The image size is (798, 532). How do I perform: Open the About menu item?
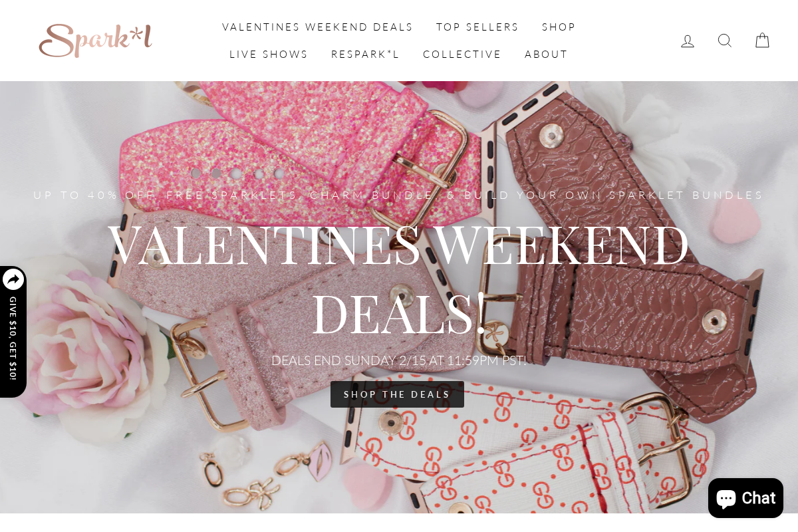[547, 55]
